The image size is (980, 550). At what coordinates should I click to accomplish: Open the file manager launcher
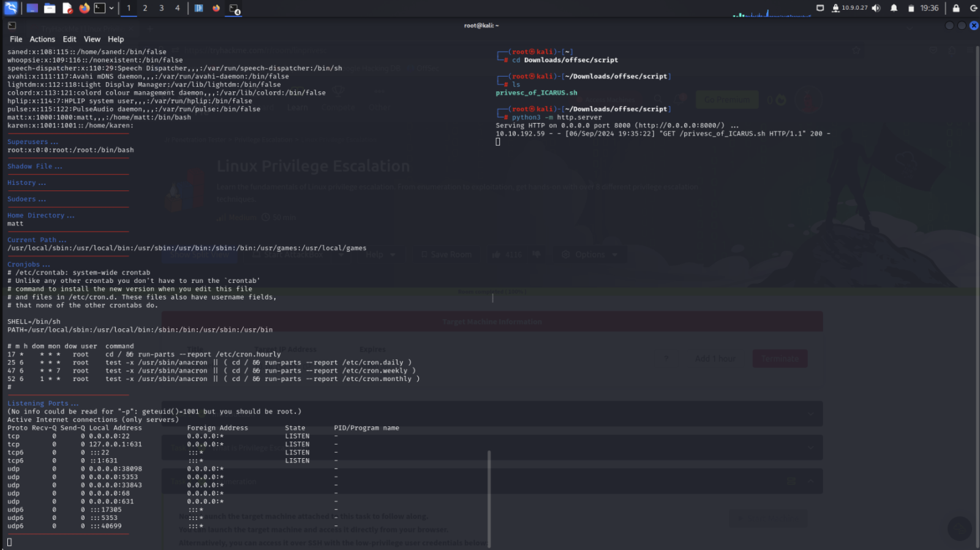click(x=50, y=8)
